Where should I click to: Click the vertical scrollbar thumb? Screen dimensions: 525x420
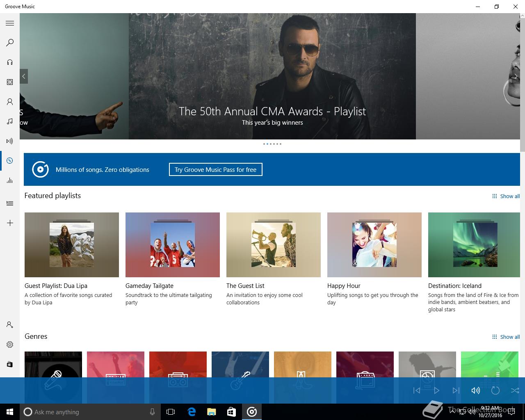(523, 85)
